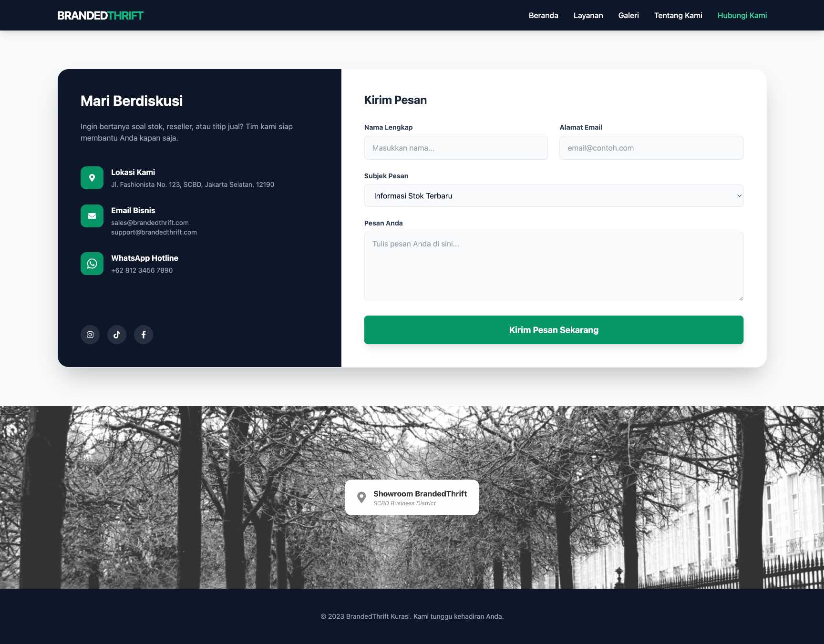Image resolution: width=824 pixels, height=644 pixels.
Task: Click the Alamat Email input field
Action: tap(651, 148)
